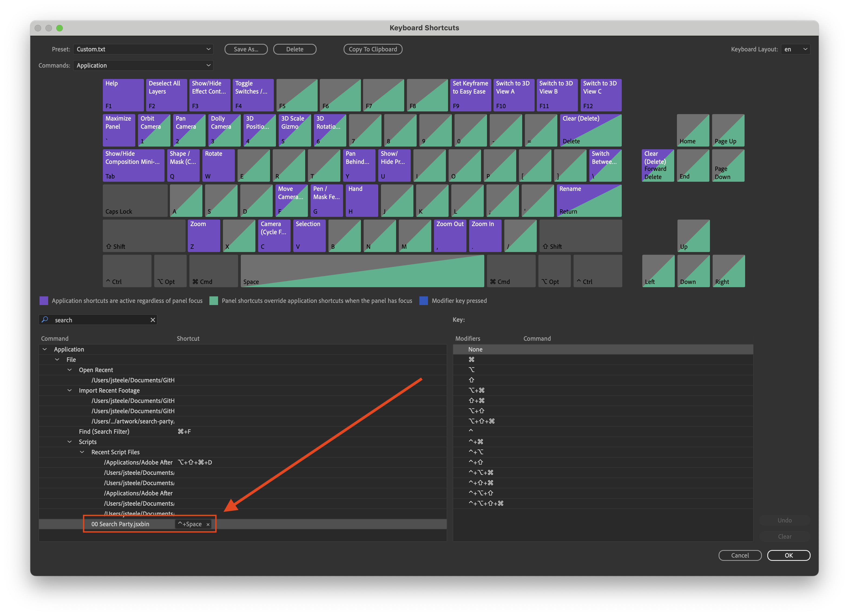Image resolution: width=849 pixels, height=616 pixels.
Task: Click the purple application shortcuts legend swatch
Action: [x=44, y=300]
